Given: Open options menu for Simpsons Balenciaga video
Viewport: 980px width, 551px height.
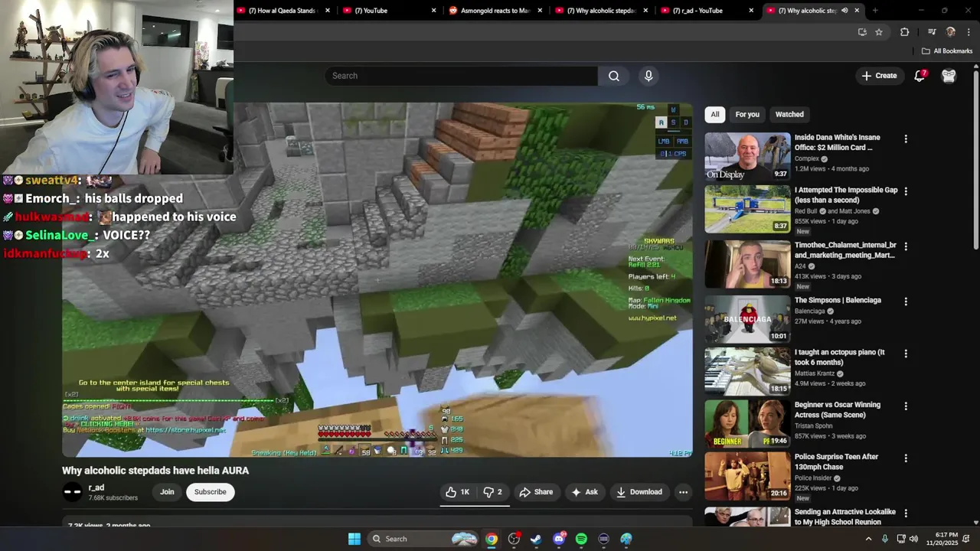Looking at the screenshot, I should 906,302.
